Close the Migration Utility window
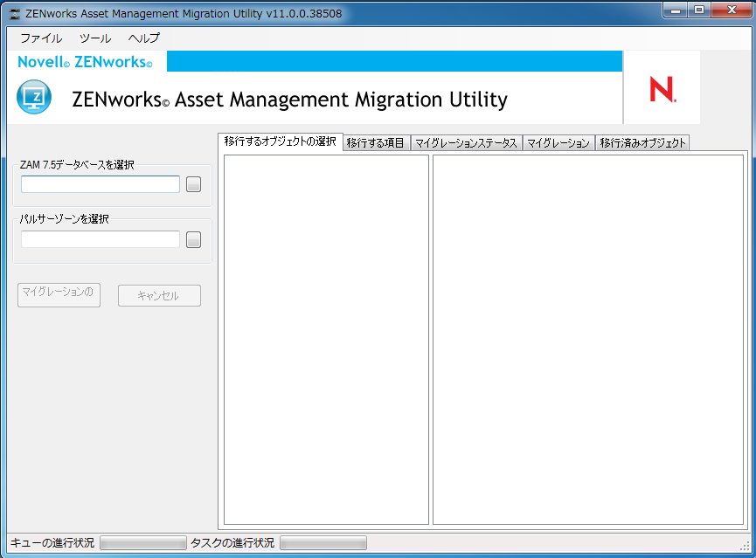Viewport: 756px width, 558px height. click(x=732, y=10)
